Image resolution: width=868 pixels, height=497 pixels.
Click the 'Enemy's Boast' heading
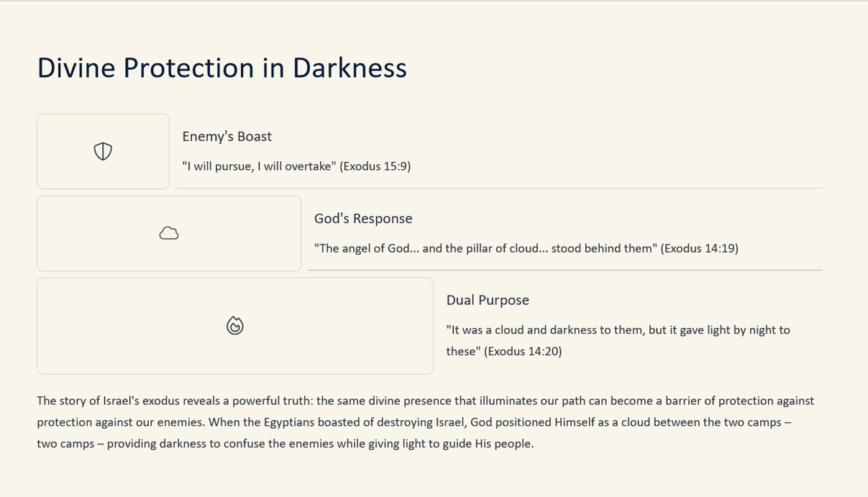point(227,137)
